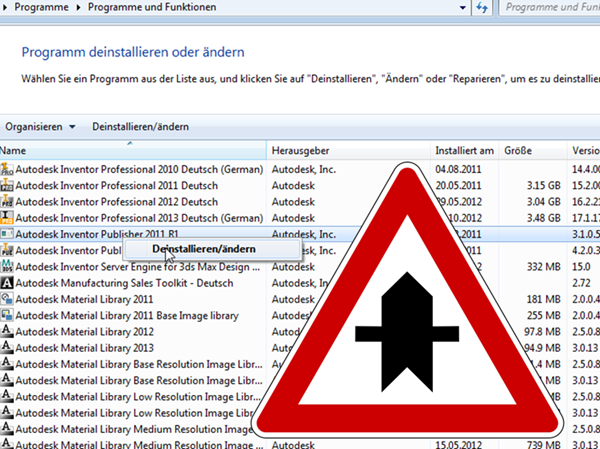The height and width of the screenshot is (449, 600).
Task: Click the heading Programm deinstallieren oder ändern
Action: [x=133, y=52]
